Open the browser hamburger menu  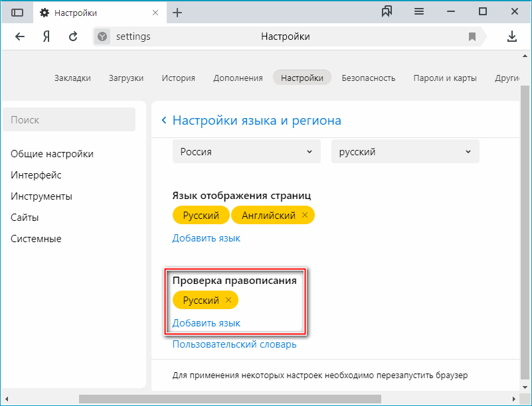(x=420, y=11)
